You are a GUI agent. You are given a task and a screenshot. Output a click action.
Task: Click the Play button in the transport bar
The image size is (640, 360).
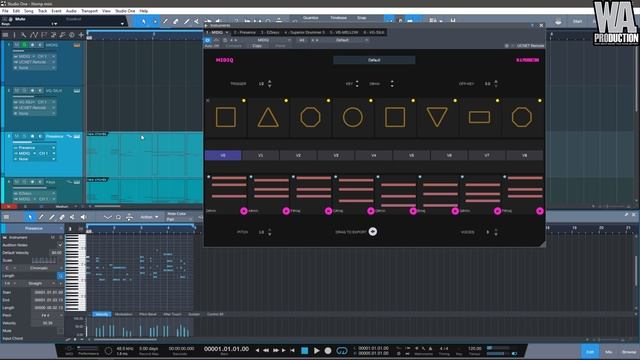click(317, 350)
